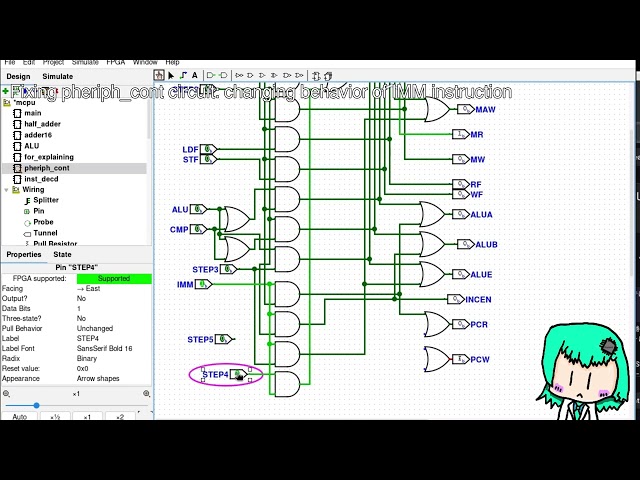Open the File menu

click(10, 62)
